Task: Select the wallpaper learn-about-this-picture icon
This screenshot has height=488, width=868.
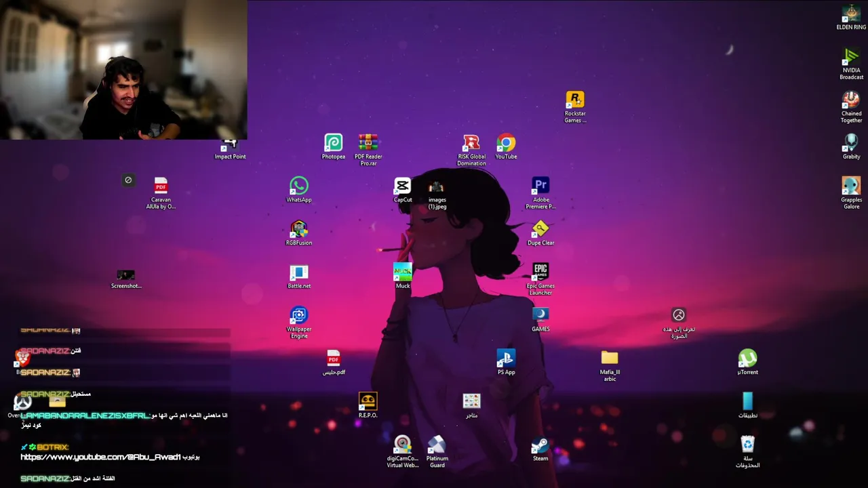Action: pyautogui.click(x=679, y=323)
